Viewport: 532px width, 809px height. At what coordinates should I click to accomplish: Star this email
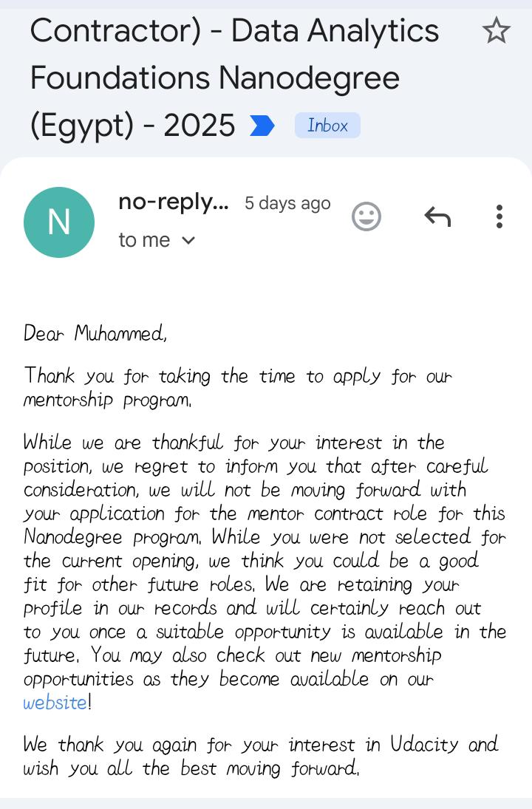[496, 31]
